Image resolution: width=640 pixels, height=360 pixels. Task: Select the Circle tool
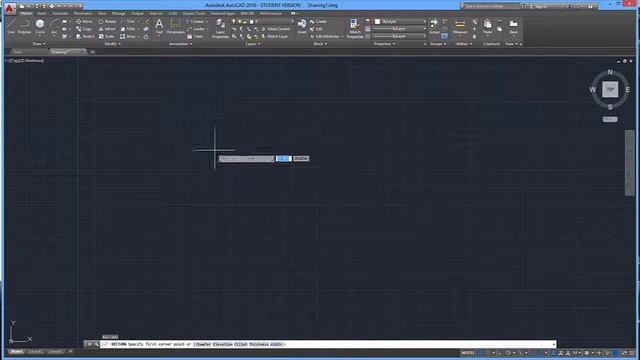click(x=40, y=26)
